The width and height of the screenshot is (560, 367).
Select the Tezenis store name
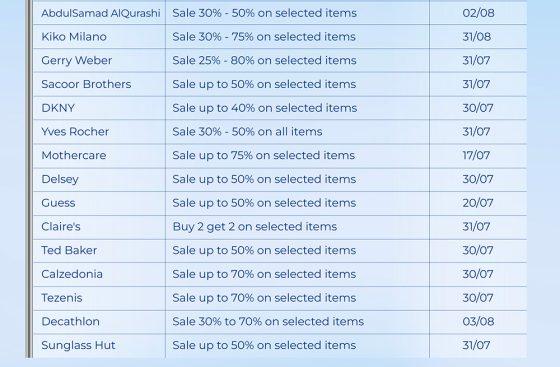click(x=61, y=298)
